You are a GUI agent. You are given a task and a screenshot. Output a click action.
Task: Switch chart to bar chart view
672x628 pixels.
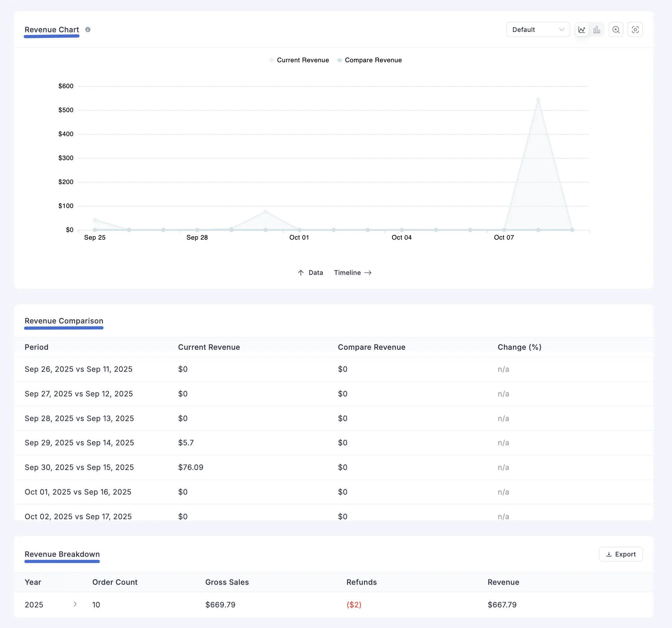coord(597,29)
